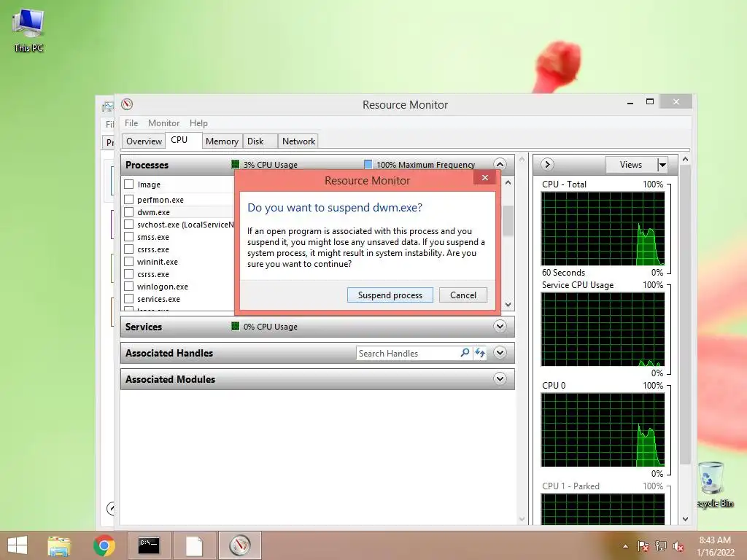This screenshot has width=747, height=560.
Task: Switch to the Overview tab
Action: pyautogui.click(x=144, y=141)
